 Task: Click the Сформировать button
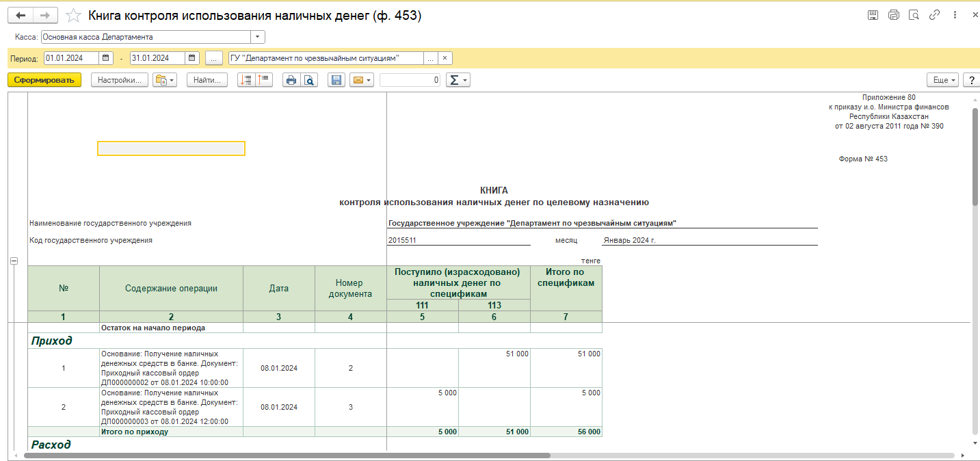click(x=44, y=80)
